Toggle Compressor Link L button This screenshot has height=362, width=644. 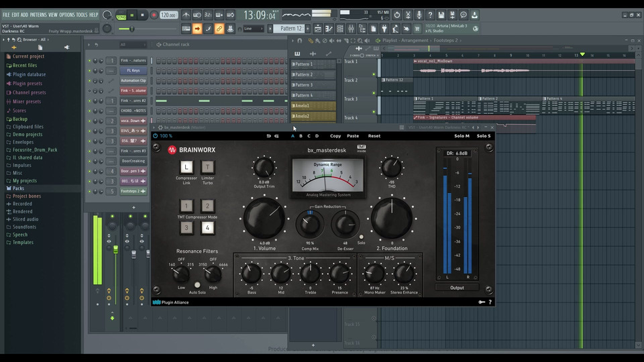pos(186,167)
